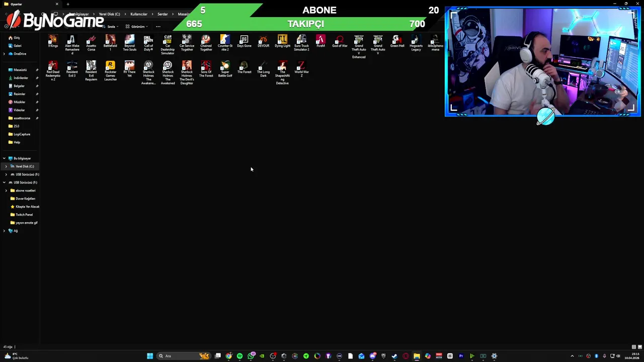Select the Battlefield 1 shortcut
Viewport: 644px width, 362px height.
[x=110, y=43]
